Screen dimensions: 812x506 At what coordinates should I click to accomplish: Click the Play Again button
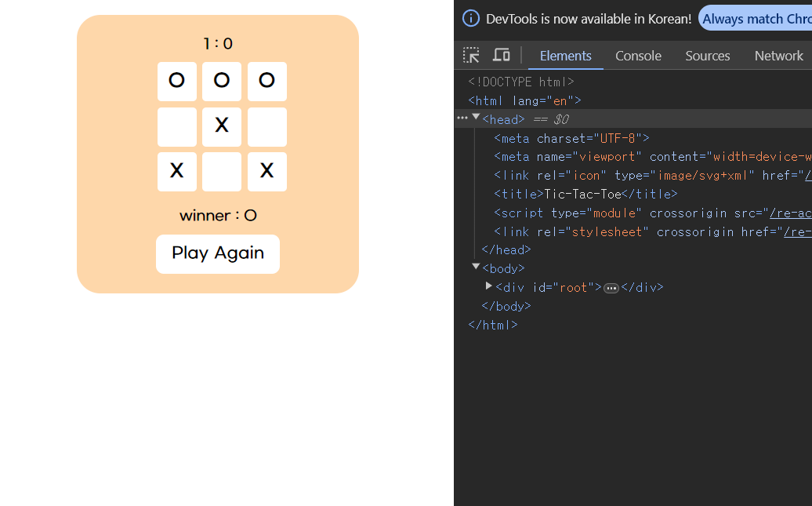[x=218, y=254]
